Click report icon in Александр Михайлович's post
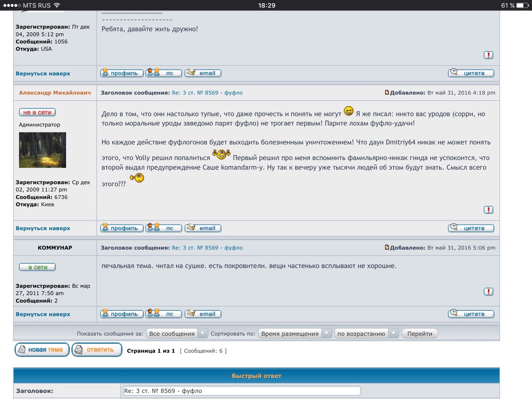532x399 pixels. (x=488, y=210)
